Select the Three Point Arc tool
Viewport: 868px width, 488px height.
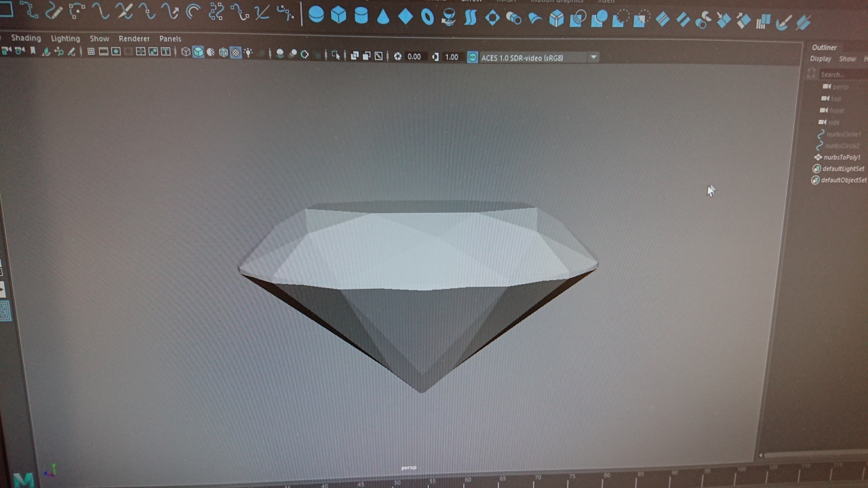pyautogui.click(x=77, y=11)
